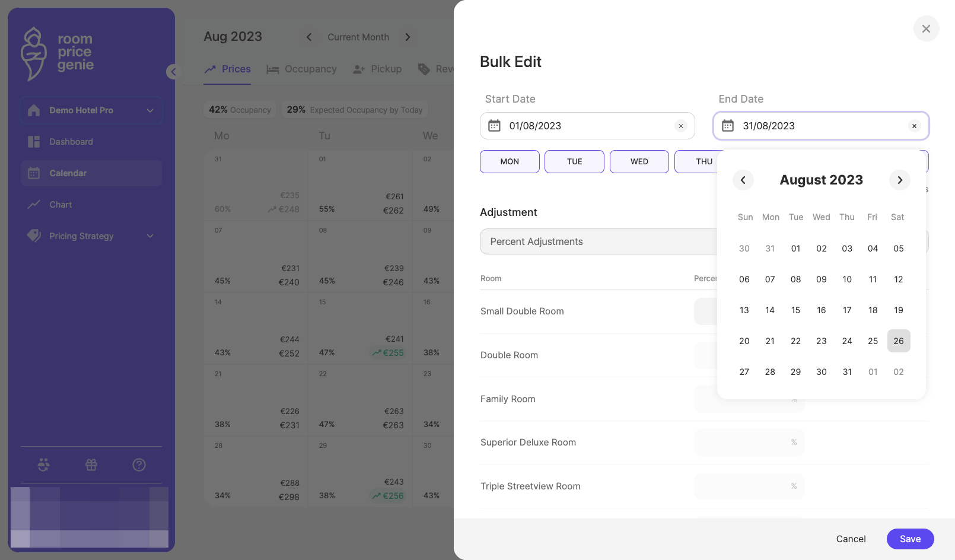Open the Demo Hotel Pro dropdown
Image resolution: width=955 pixels, height=560 pixels.
click(x=91, y=110)
